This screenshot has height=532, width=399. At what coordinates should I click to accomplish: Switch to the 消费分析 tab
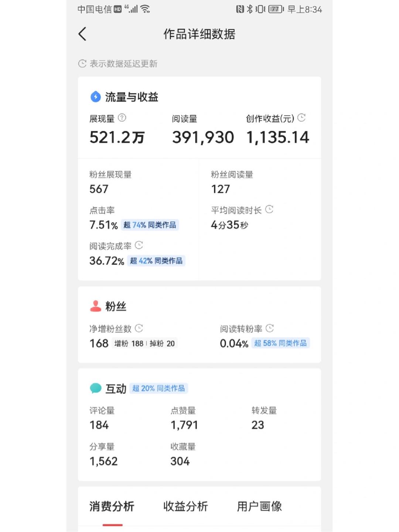[x=112, y=506]
